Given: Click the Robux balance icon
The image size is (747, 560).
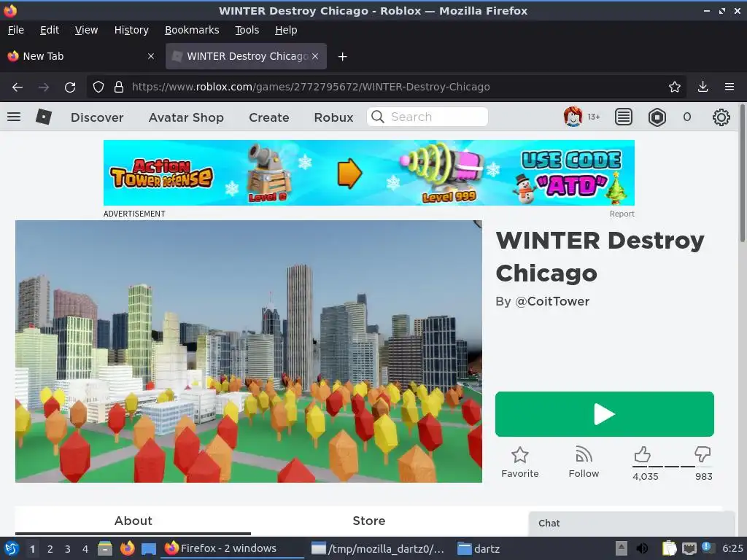Looking at the screenshot, I should pyautogui.click(x=657, y=117).
